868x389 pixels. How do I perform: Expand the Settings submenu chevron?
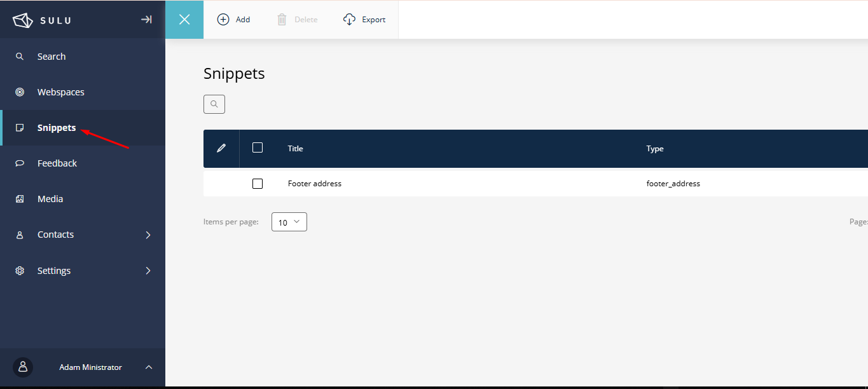(148, 270)
